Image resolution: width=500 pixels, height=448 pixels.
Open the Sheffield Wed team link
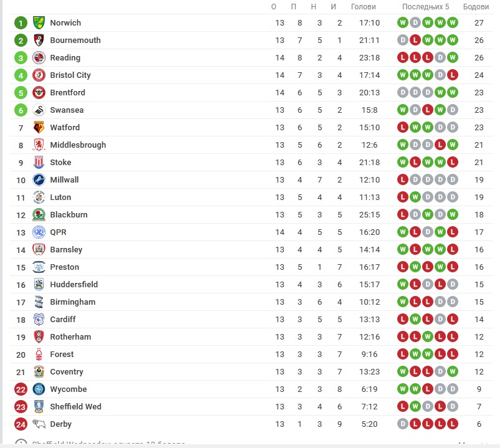(x=75, y=406)
